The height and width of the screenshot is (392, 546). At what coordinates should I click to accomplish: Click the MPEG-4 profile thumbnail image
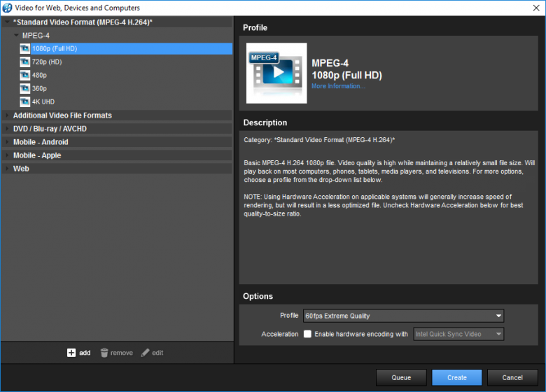[x=276, y=73]
